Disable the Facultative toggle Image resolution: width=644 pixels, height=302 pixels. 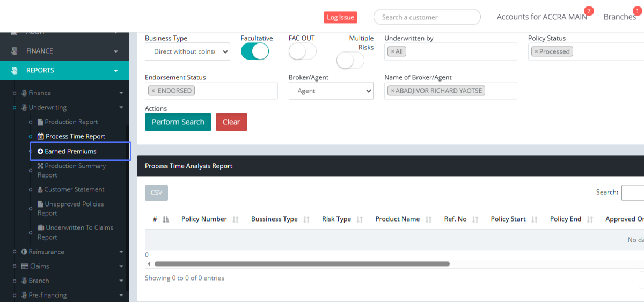click(x=255, y=51)
